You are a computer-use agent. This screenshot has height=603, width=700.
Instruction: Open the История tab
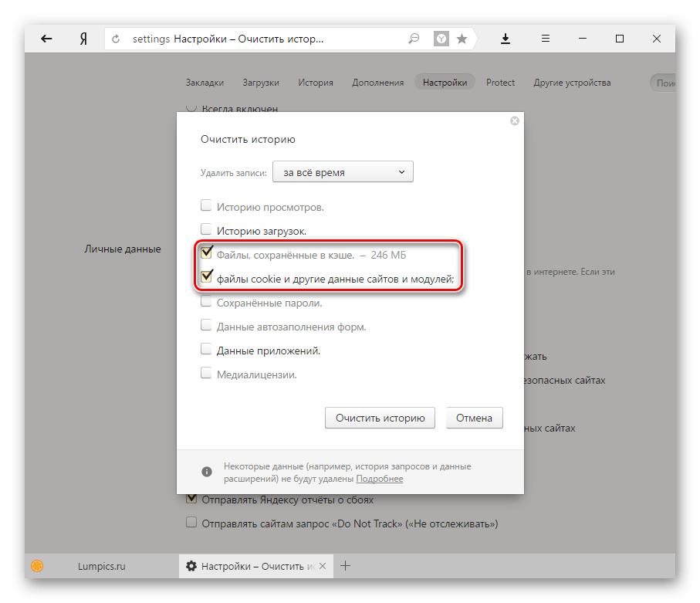316,83
